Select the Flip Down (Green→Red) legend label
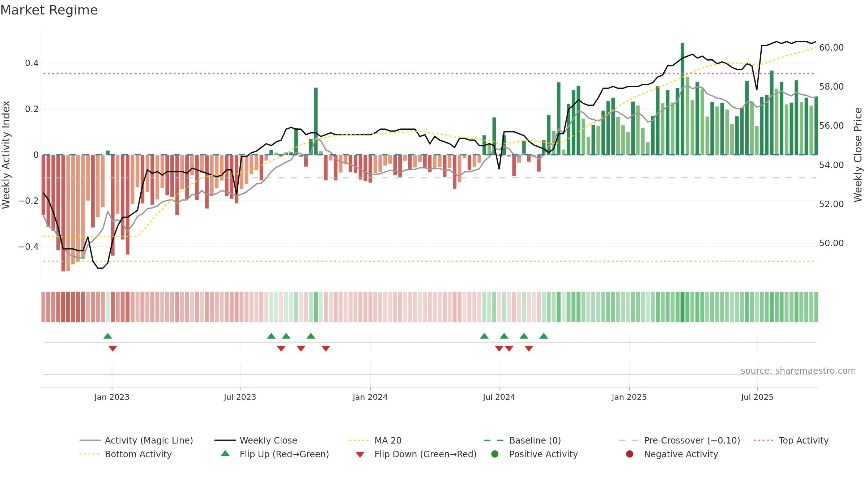The width and height of the screenshot is (868, 488). [425, 454]
